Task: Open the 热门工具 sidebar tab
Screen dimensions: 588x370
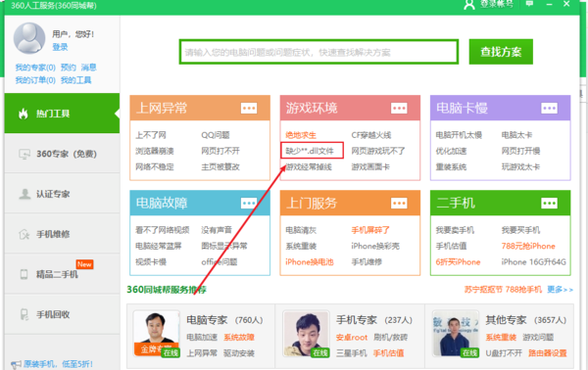Action: (62, 114)
